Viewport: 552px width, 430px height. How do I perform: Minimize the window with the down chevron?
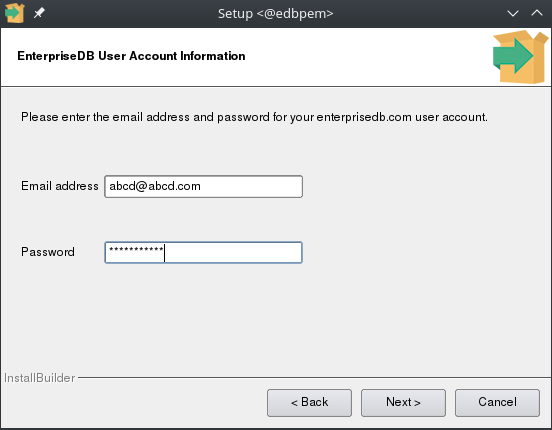point(513,14)
